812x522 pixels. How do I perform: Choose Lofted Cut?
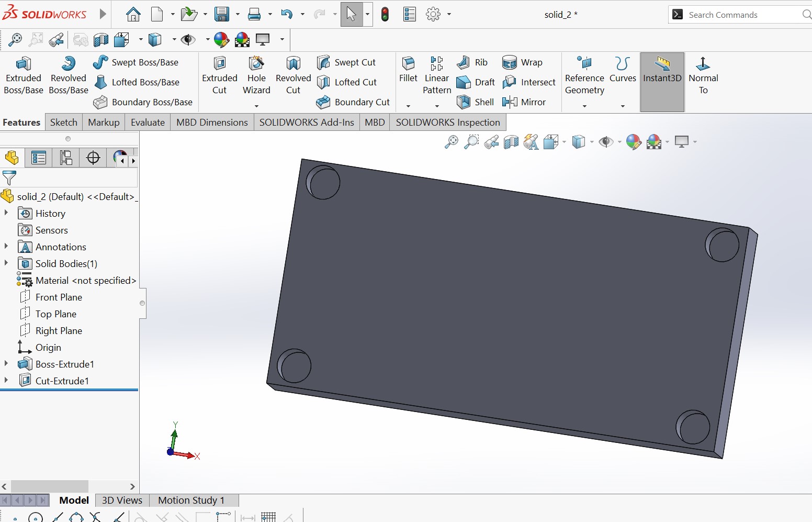(x=347, y=82)
